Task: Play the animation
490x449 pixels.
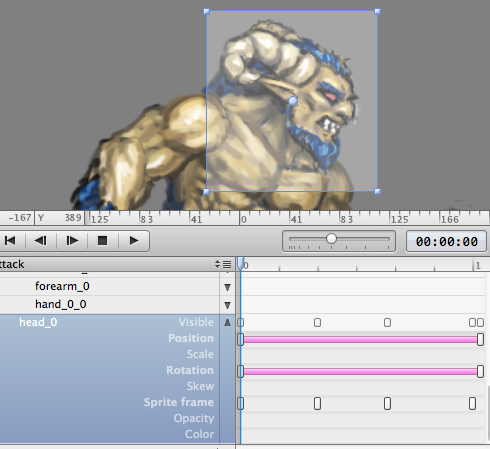Action: [134, 241]
